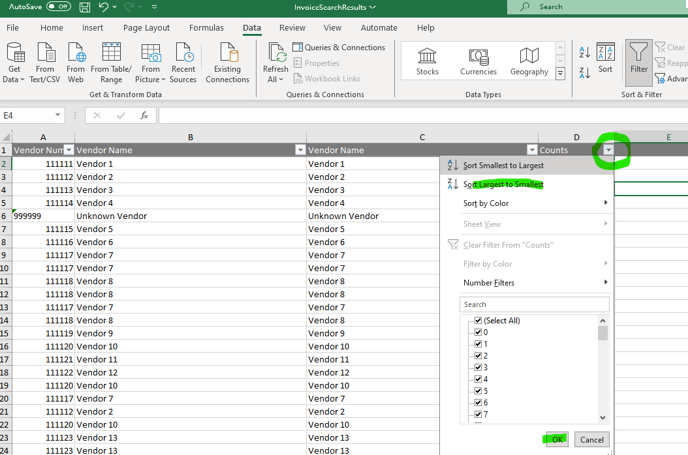The image size is (688, 455).
Task: Open column C Vendor Name filter dropdown
Action: coord(532,150)
